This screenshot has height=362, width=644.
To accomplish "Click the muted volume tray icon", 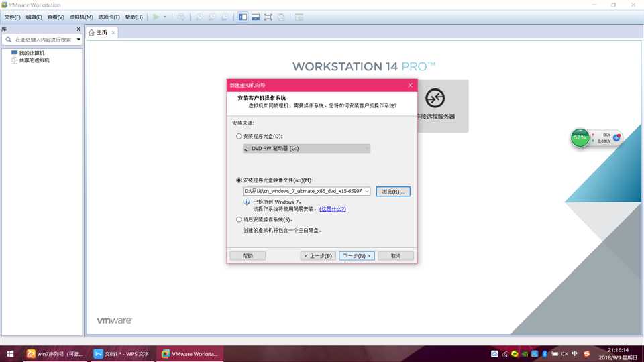I will (565, 354).
